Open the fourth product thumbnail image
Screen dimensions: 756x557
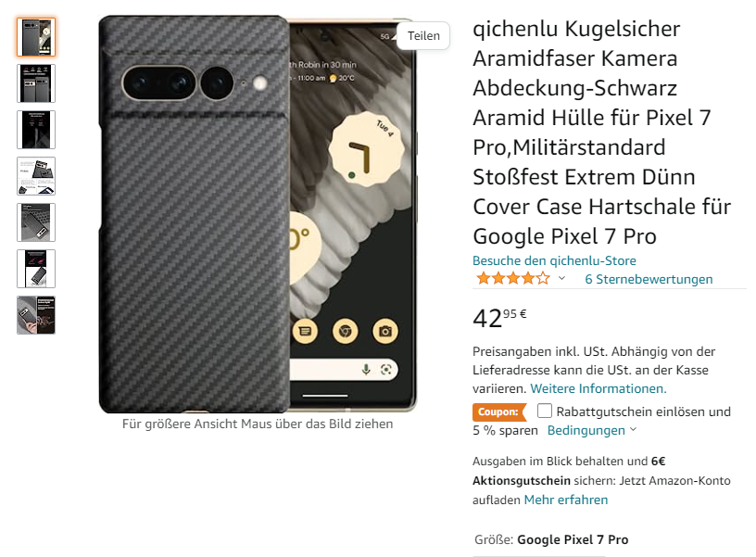36,176
